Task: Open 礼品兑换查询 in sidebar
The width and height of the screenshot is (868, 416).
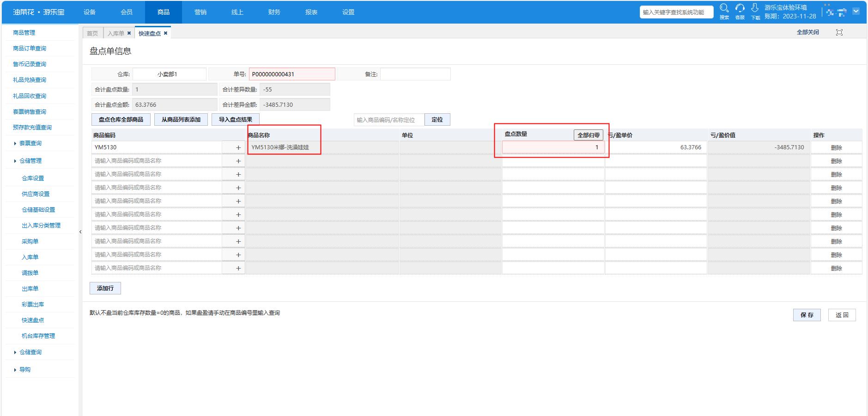Action: tap(30, 80)
